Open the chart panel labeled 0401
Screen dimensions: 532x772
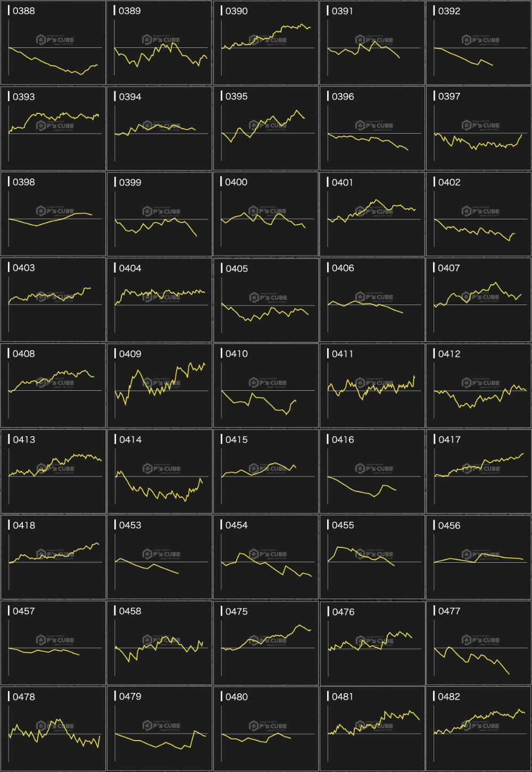tap(372, 214)
